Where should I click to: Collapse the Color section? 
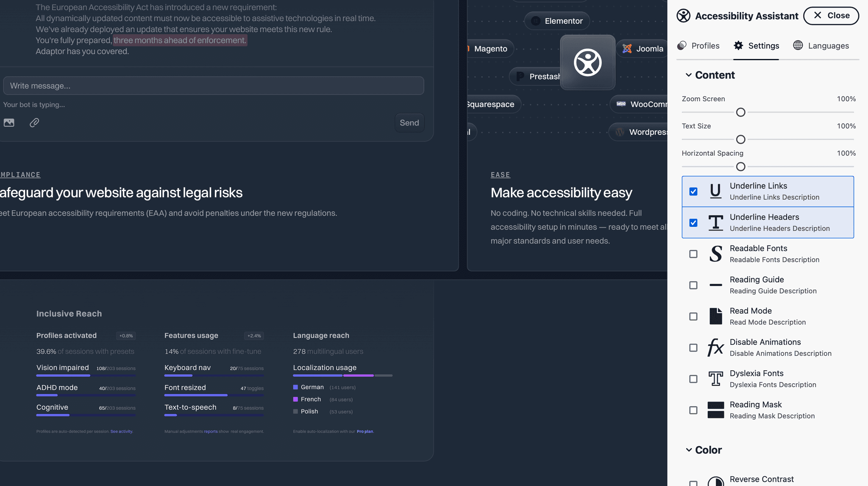pos(688,450)
